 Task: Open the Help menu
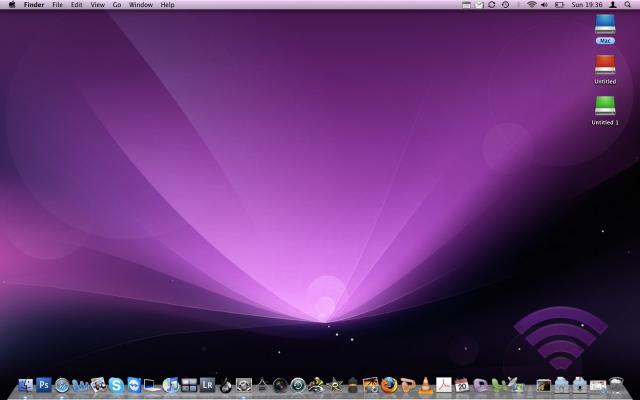coord(167,5)
